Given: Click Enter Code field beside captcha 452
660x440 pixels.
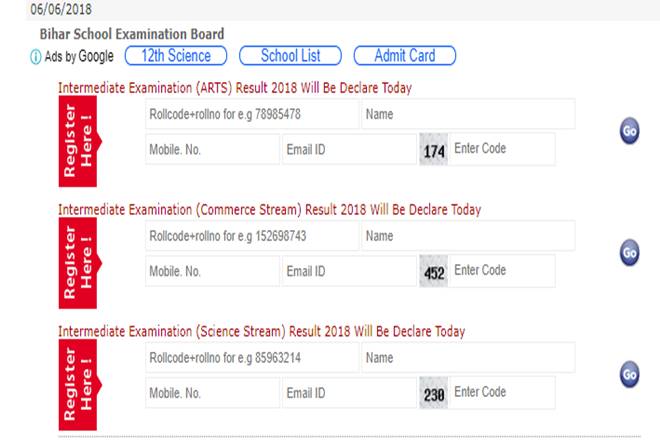Looking at the screenshot, I should coord(500,271).
